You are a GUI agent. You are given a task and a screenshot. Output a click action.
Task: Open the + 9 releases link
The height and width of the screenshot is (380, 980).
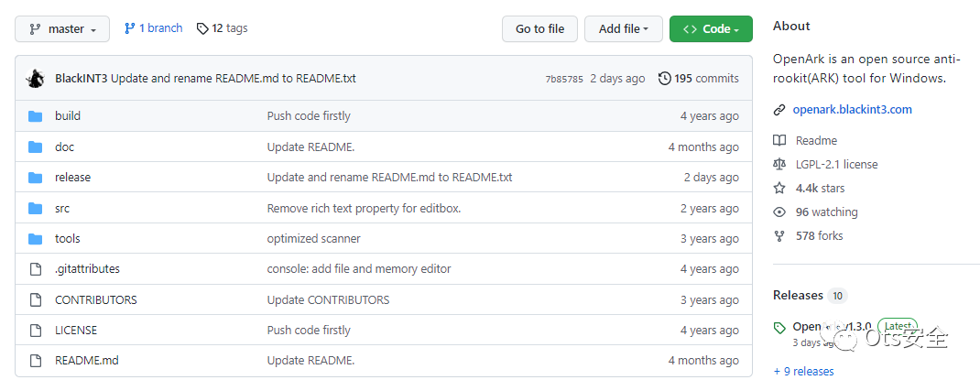click(803, 371)
